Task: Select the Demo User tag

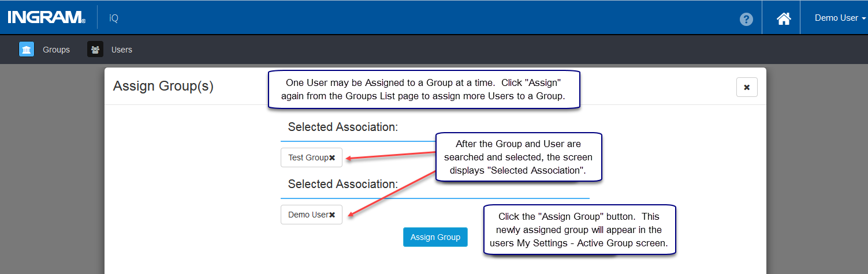Action: (x=311, y=215)
